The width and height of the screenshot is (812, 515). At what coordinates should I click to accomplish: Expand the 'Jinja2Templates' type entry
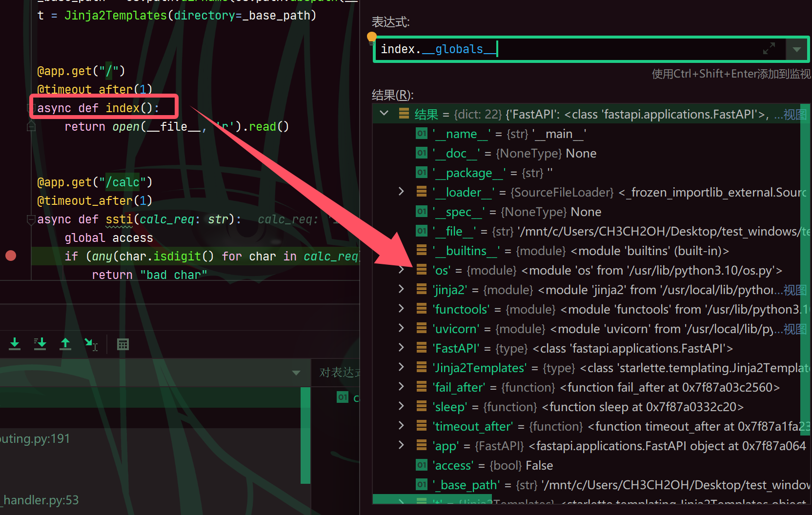pos(401,367)
